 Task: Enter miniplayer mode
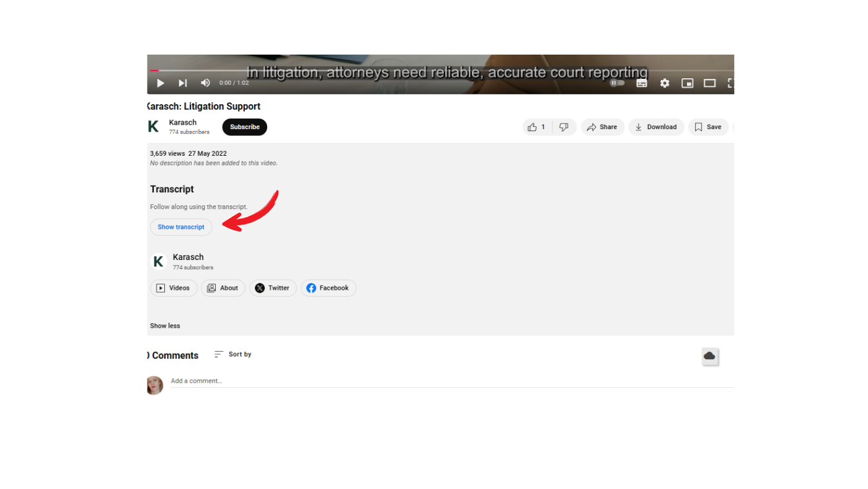click(x=687, y=83)
